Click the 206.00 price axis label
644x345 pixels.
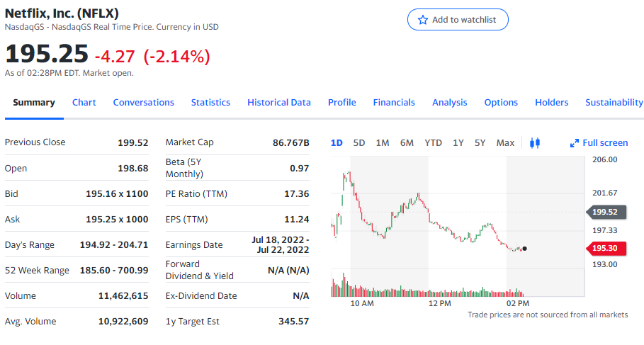tap(604, 159)
